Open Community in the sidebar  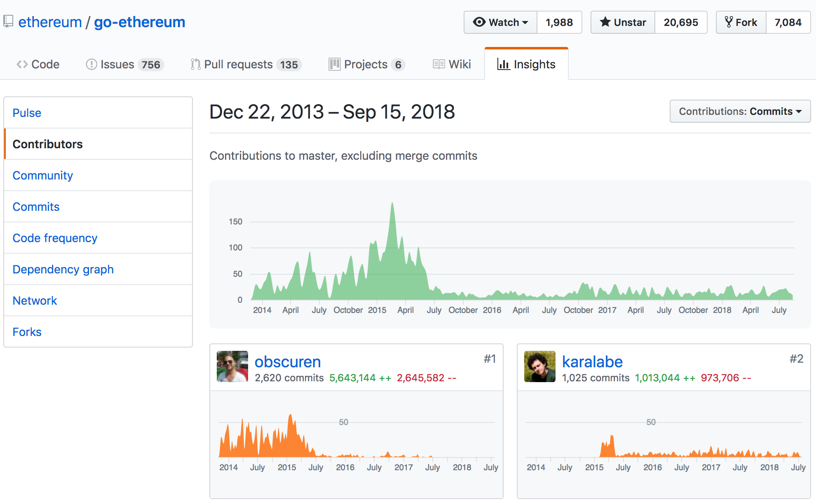tap(98, 175)
